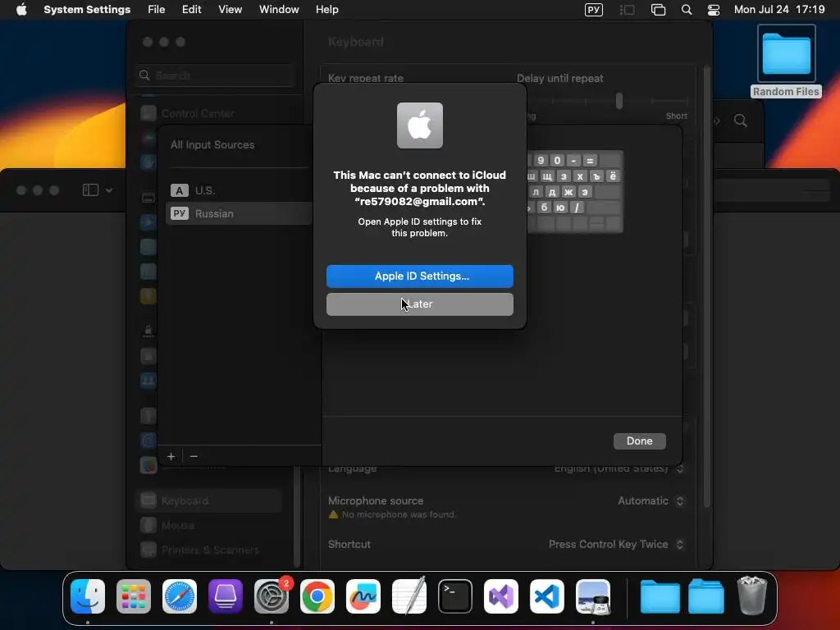Open the File menu
The width and height of the screenshot is (840, 630).
[x=157, y=10]
